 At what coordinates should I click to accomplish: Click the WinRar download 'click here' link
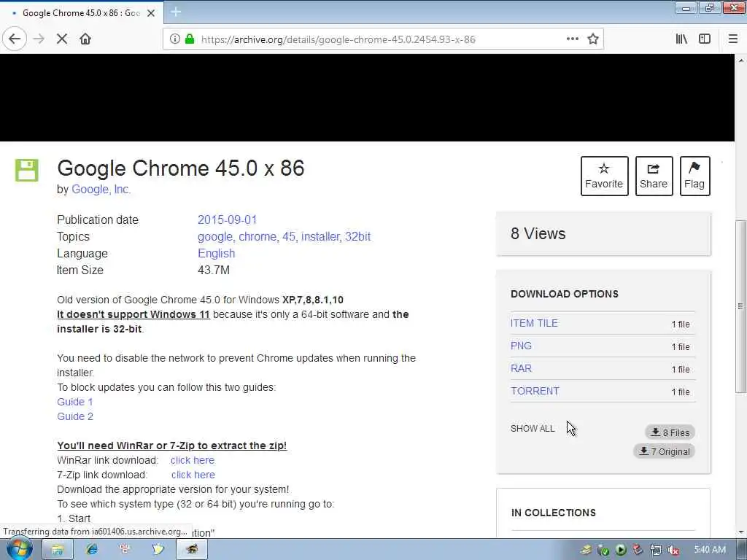pyautogui.click(x=193, y=460)
